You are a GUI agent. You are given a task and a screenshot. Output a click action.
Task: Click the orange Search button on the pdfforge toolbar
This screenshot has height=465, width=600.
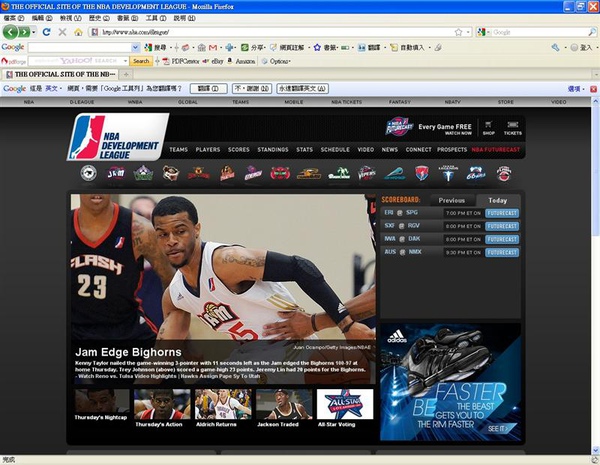[x=141, y=61]
